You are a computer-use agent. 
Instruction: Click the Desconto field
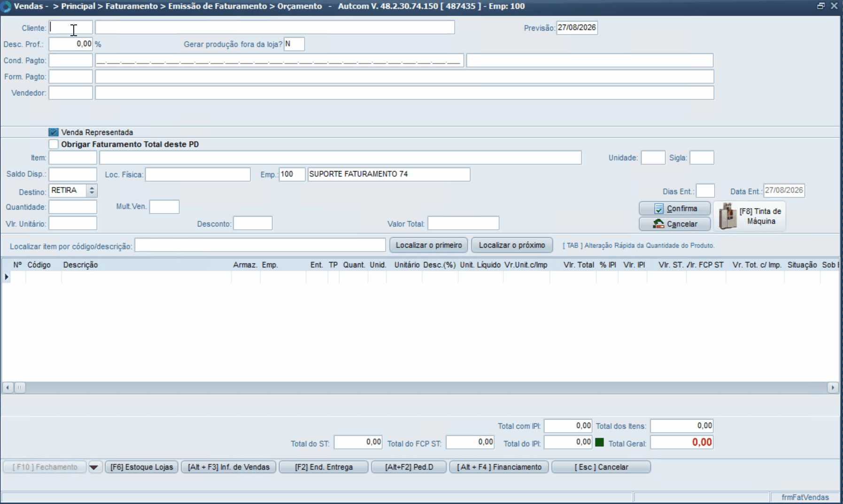(253, 223)
